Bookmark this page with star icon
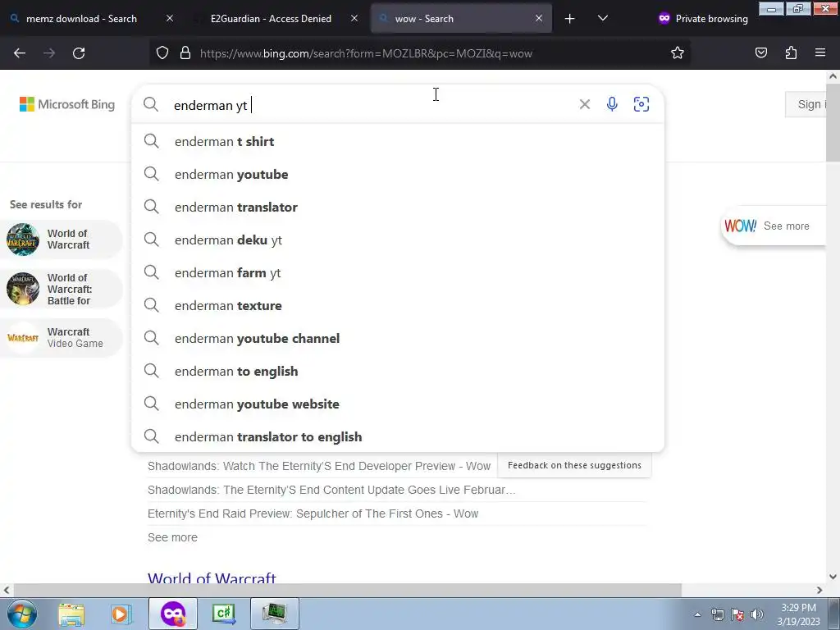 pos(677,53)
